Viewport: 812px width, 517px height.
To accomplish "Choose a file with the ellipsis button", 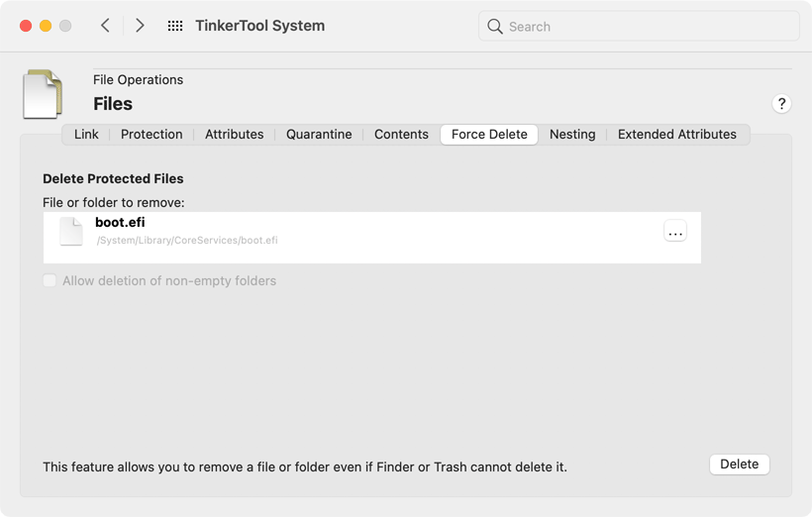I will pyautogui.click(x=675, y=231).
